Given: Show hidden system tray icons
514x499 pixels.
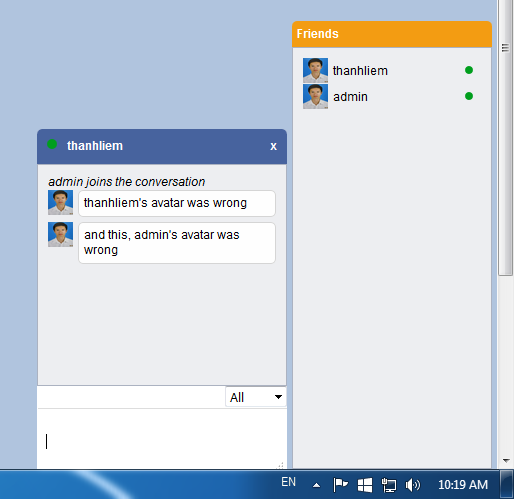Looking at the screenshot, I should pyautogui.click(x=317, y=485).
